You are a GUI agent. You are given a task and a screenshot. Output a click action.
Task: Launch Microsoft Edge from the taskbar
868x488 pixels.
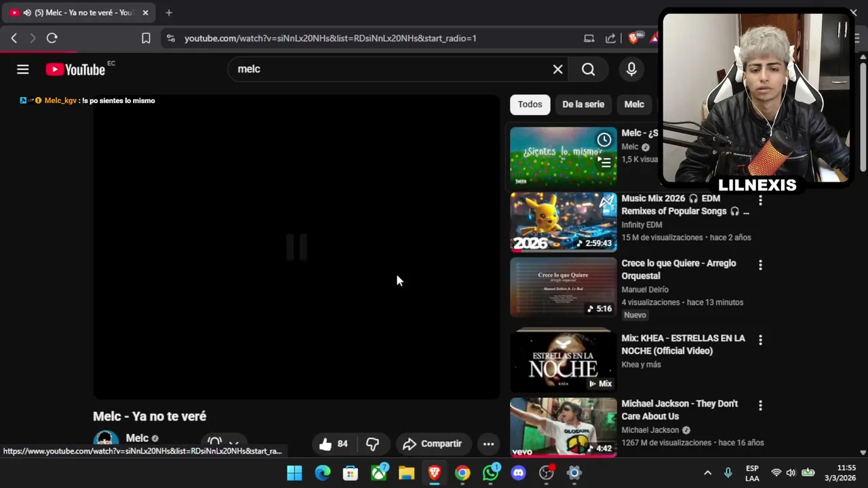coord(323,472)
